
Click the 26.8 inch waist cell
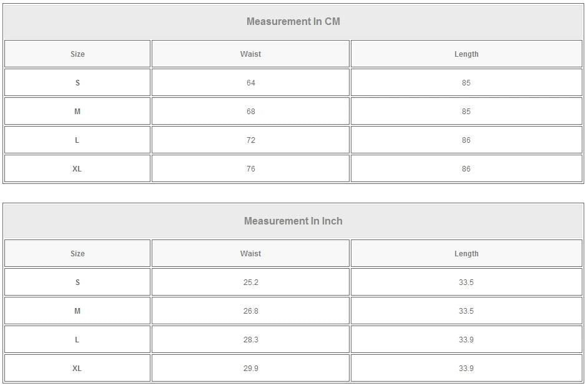point(250,311)
